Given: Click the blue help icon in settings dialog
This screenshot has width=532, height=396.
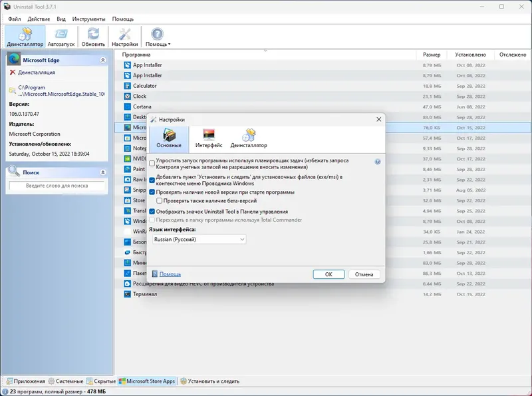Looking at the screenshot, I should coord(378,162).
